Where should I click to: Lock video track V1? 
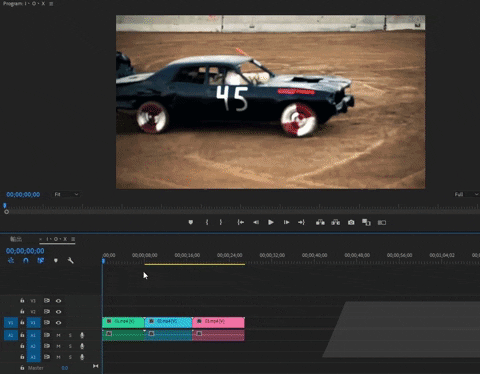pos(22,322)
